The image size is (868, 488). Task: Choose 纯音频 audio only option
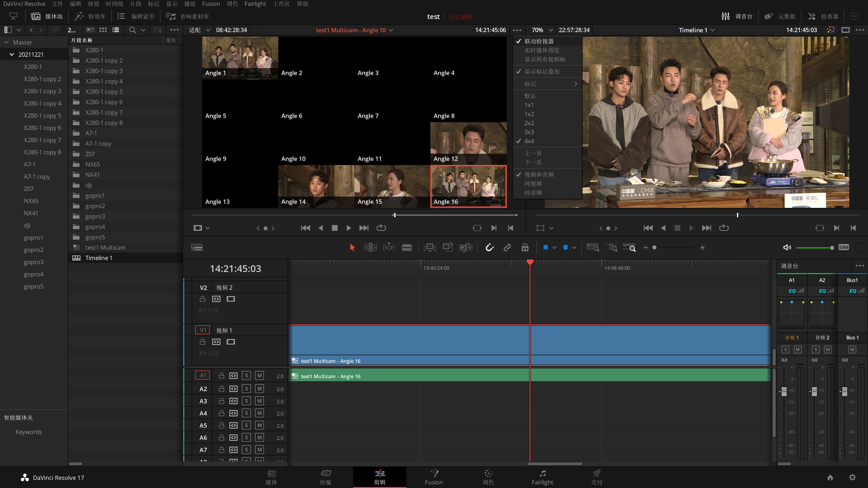point(547,193)
